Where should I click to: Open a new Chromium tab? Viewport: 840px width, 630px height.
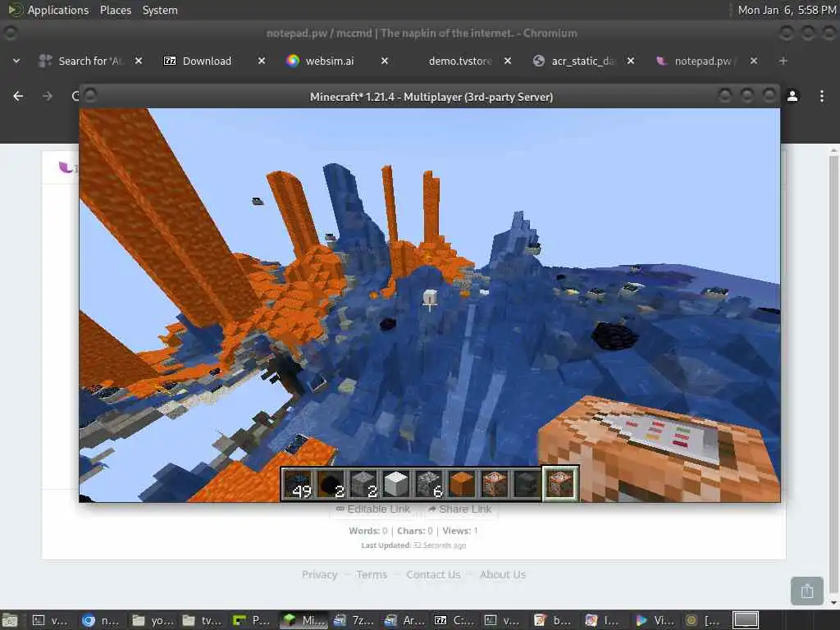pos(783,61)
